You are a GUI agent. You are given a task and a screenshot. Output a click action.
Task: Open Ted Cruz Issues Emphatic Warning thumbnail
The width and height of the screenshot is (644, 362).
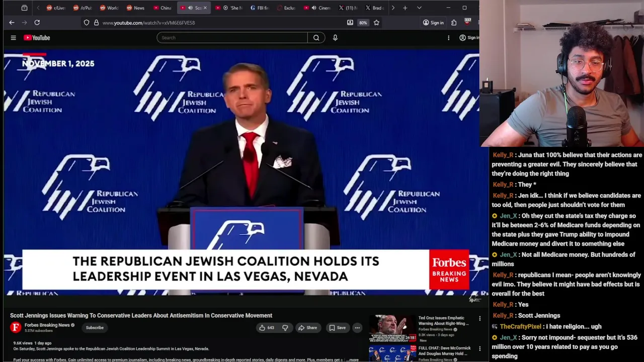pyautogui.click(x=392, y=328)
